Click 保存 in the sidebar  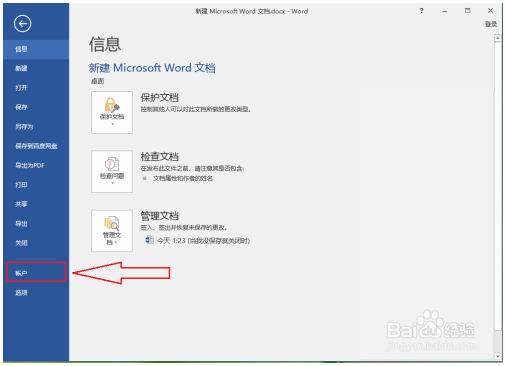coord(36,107)
